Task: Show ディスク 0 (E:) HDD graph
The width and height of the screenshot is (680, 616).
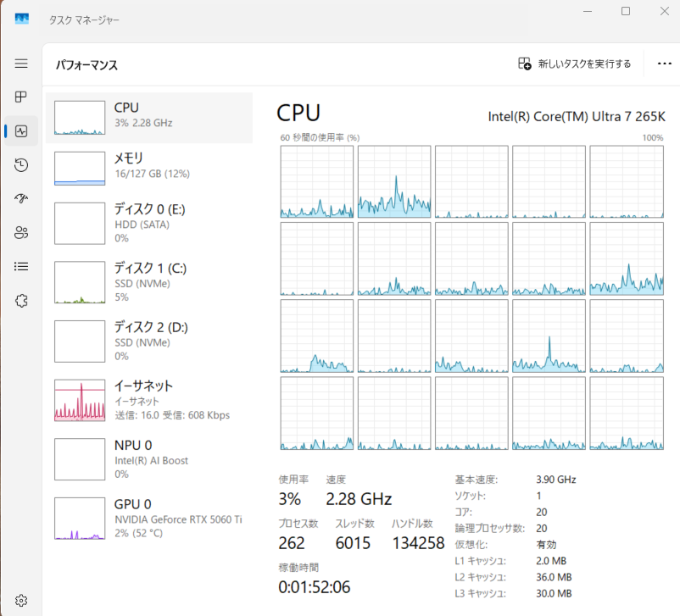Action: coord(149,224)
